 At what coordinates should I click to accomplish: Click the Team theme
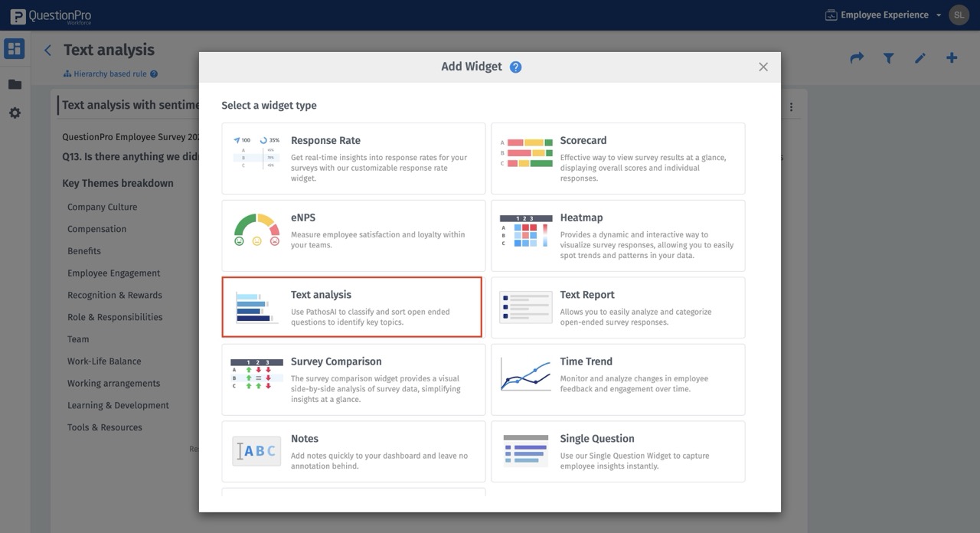pyautogui.click(x=78, y=339)
